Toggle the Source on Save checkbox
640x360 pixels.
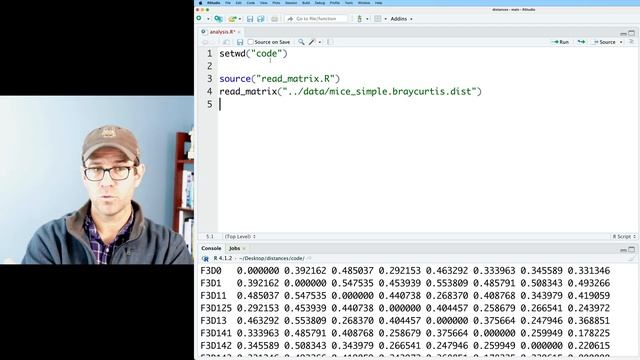coord(251,42)
